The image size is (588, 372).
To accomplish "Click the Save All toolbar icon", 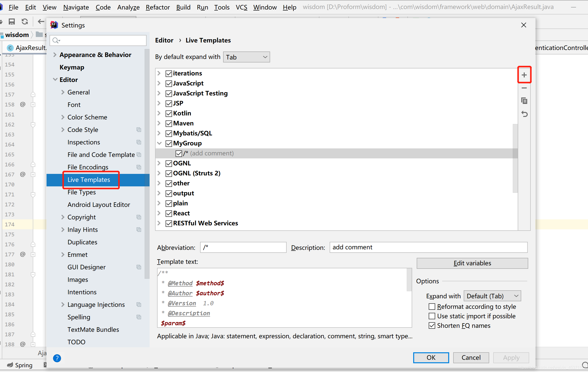I will click(12, 22).
